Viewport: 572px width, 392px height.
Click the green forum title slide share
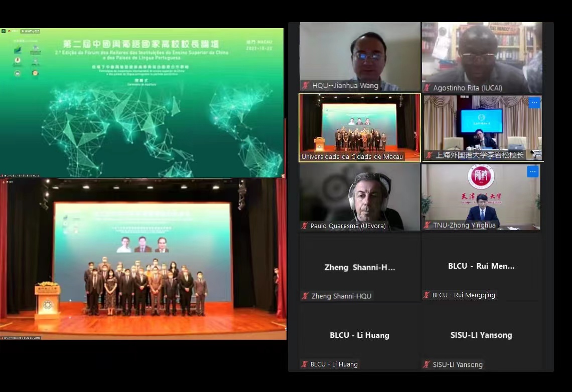[142, 103]
